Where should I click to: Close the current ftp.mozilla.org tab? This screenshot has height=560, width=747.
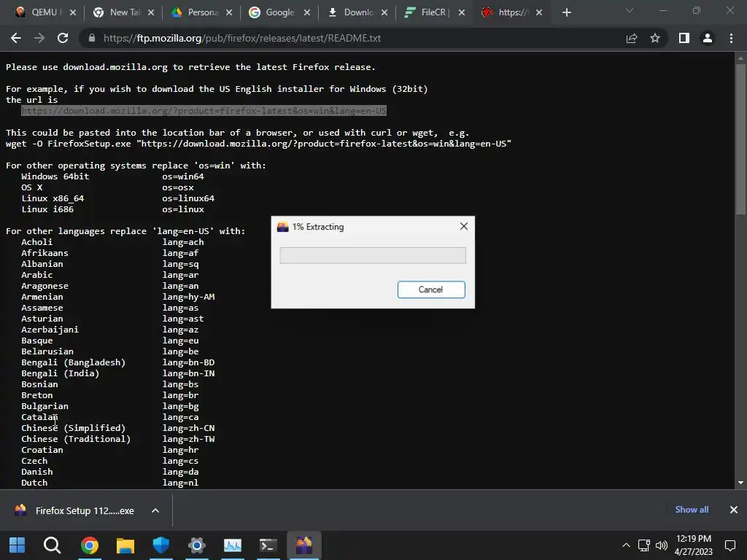tap(539, 12)
